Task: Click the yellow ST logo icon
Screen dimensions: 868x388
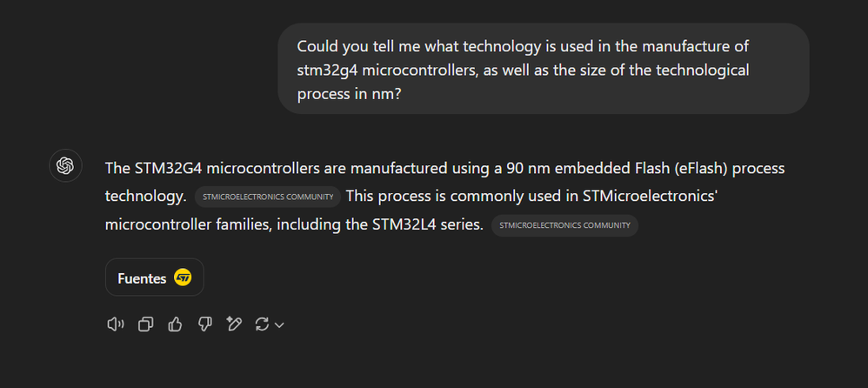Action: [183, 278]
